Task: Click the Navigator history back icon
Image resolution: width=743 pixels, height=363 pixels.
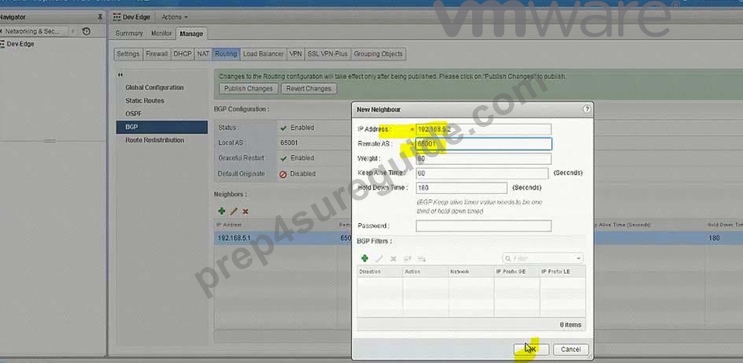Action: tap(86, 31)
